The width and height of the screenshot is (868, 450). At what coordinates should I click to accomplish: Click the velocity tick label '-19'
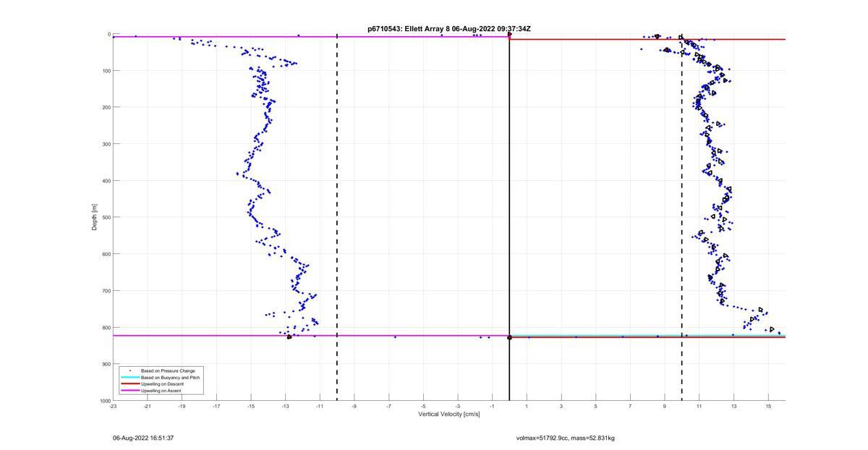182,407
